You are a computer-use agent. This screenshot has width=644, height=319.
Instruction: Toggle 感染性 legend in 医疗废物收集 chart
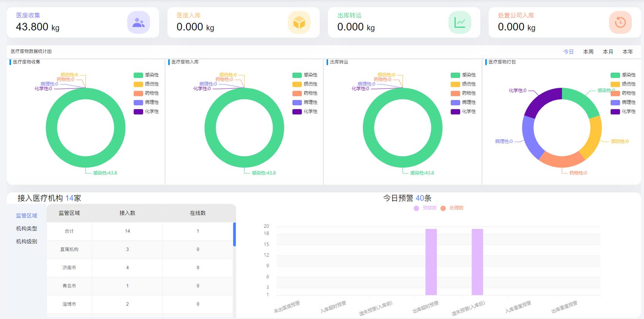146,75
